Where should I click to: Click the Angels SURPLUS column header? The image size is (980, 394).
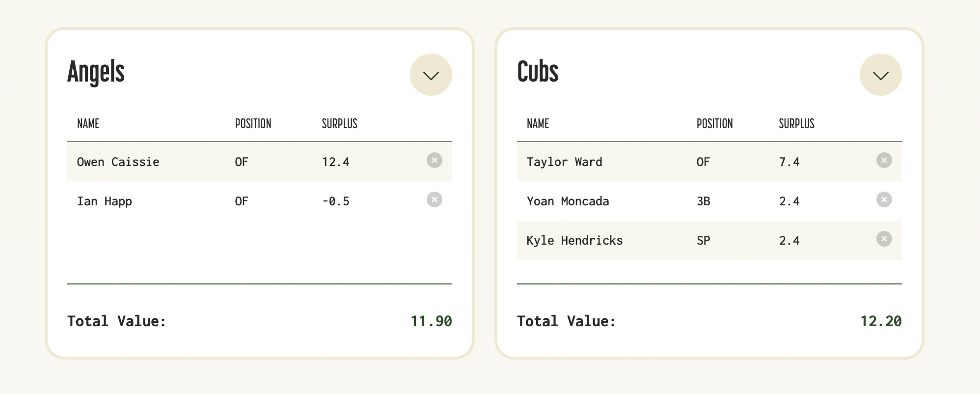[339, 124]
